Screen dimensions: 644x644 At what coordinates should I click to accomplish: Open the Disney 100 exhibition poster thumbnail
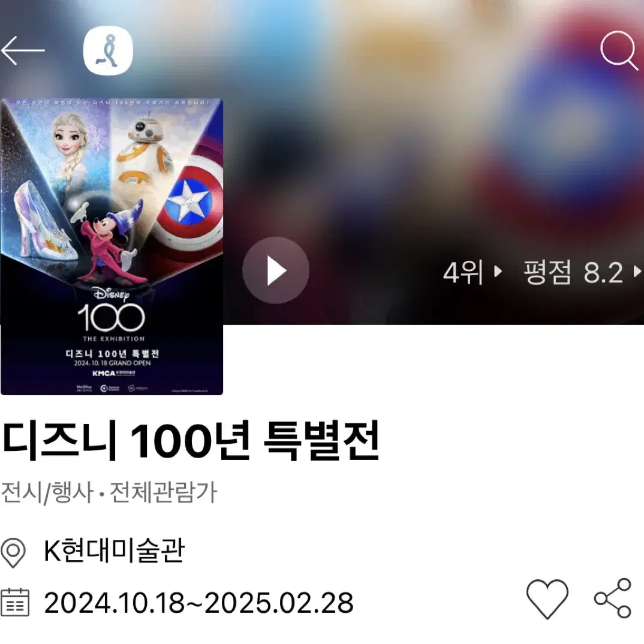(x=112, y=247)
